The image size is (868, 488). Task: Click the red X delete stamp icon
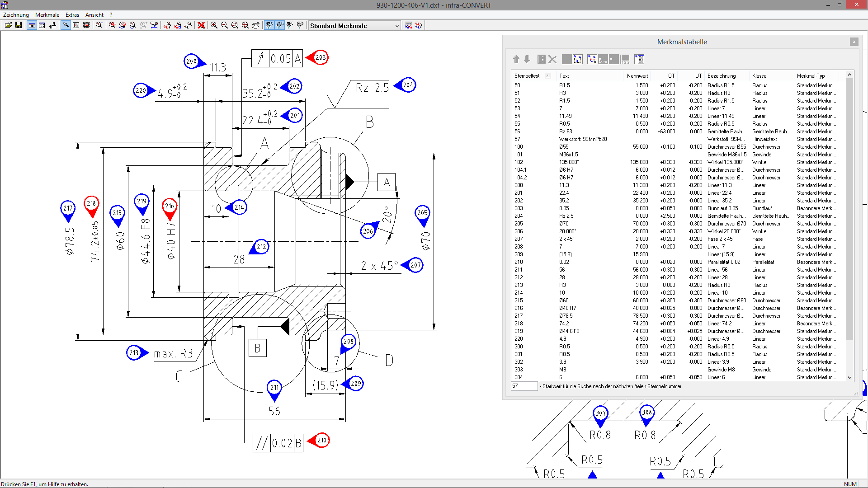coord(201,25)
